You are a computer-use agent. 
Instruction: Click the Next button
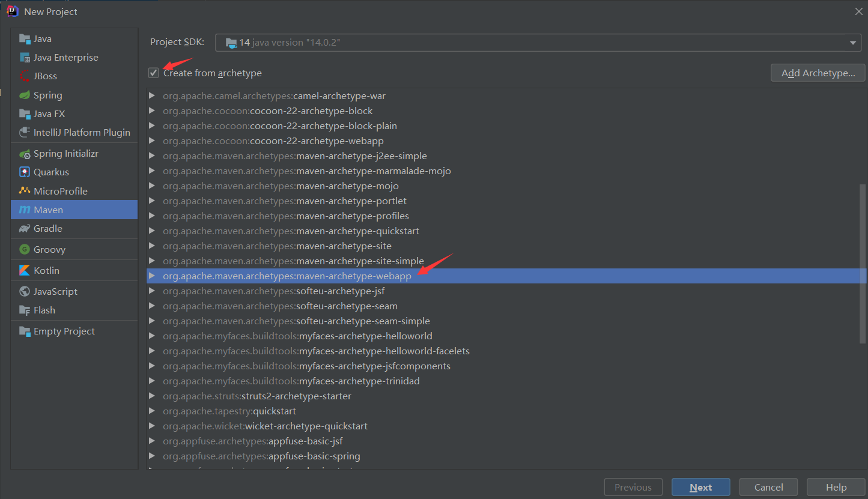coord(700,487)
